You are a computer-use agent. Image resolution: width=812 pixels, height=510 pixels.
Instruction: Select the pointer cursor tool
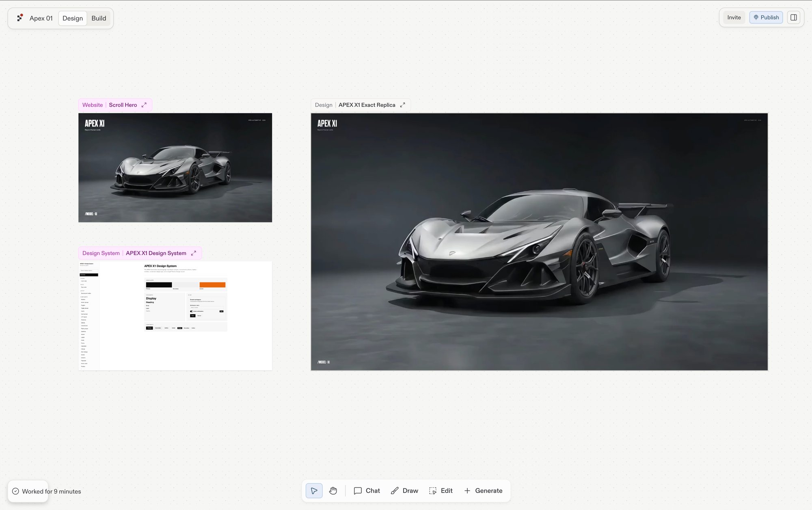click(x=314, y=491)
